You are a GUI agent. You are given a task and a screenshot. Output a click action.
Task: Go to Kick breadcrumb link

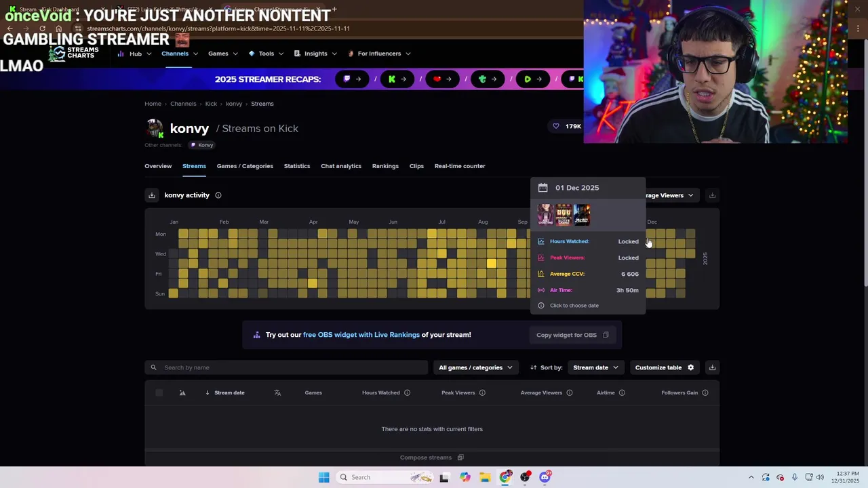[x=211, y=104]
